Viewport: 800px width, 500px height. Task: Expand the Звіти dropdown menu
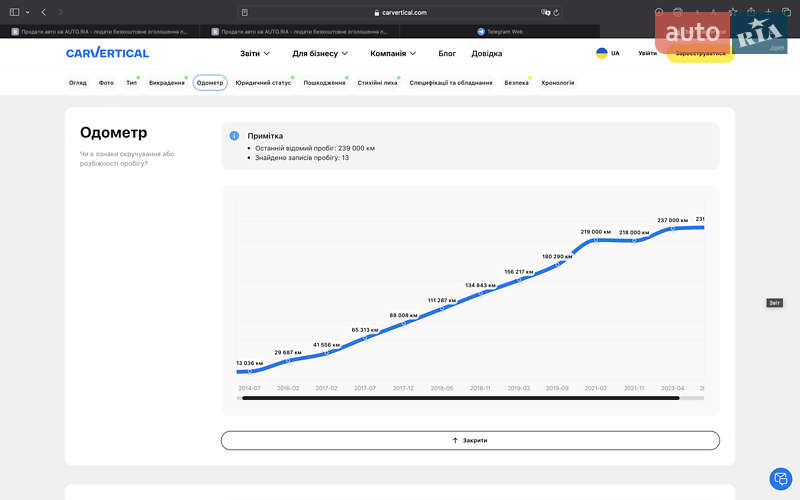click(x=255, y=53)
